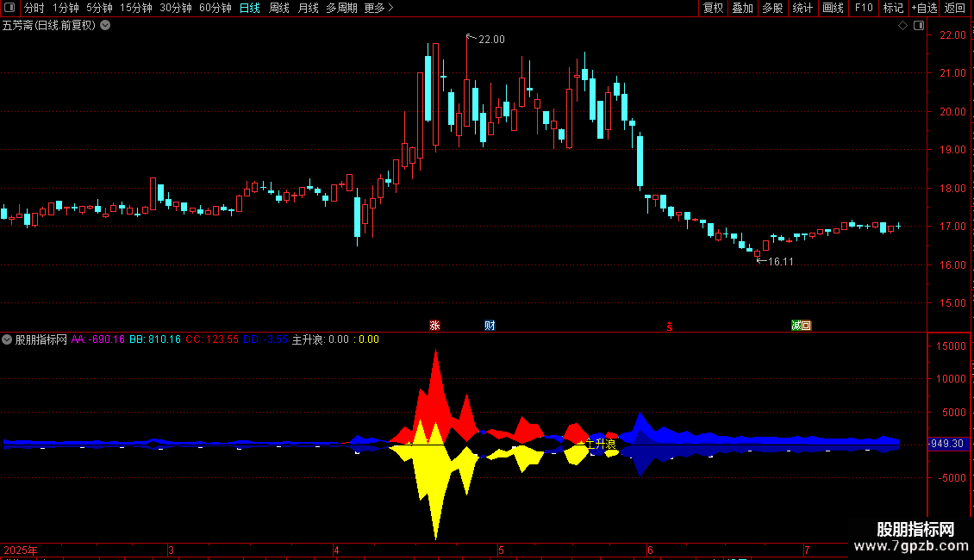Open the 多周期 multi-period view
Screen dimensions: 974x560
[x=341, y=8]
